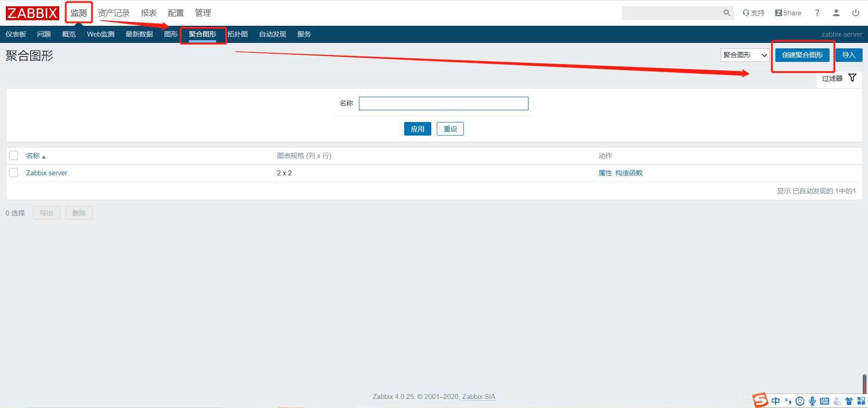Click the input method microphone icon

coord(812,401)
